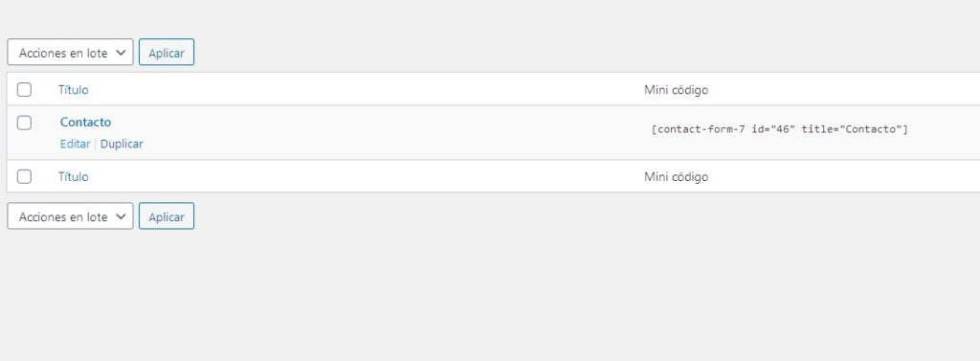Screen dimensions: 980x361
Task: Click the top Aplicar button
Action: [x=167, y=53]
